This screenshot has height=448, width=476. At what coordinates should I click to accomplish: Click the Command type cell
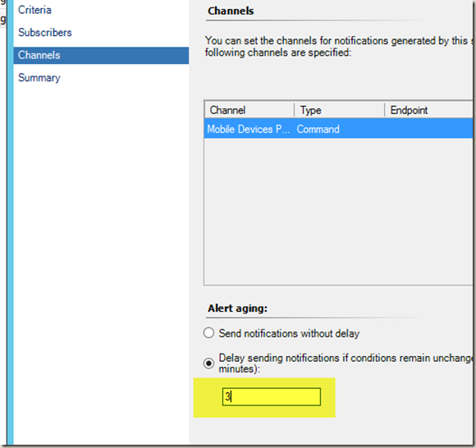click(x=318, y=130)
